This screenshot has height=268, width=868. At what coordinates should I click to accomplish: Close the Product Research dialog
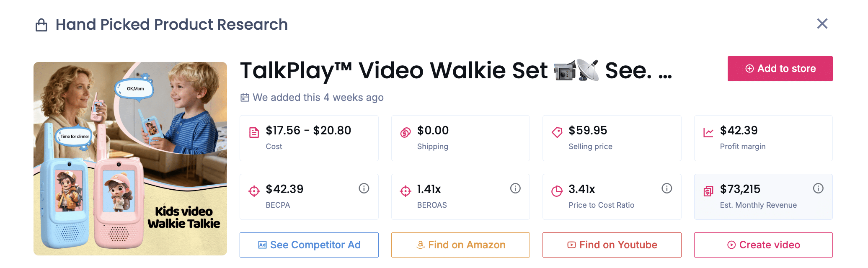(x=822, y=24)
